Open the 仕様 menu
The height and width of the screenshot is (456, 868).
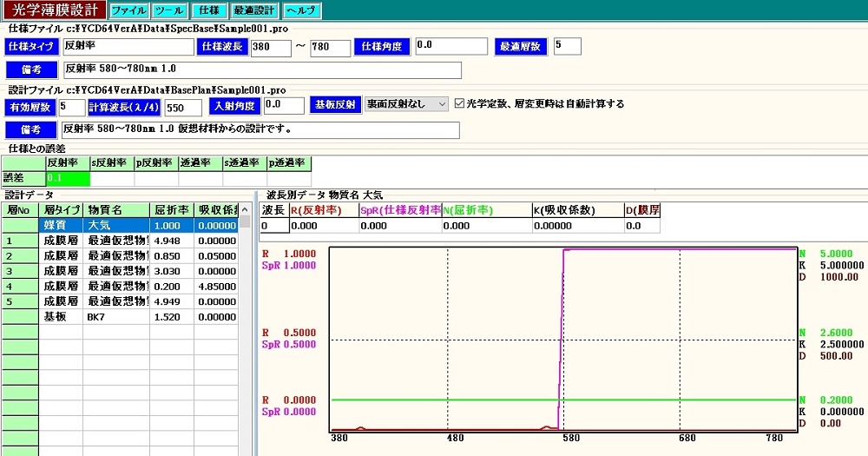(208, 11)
